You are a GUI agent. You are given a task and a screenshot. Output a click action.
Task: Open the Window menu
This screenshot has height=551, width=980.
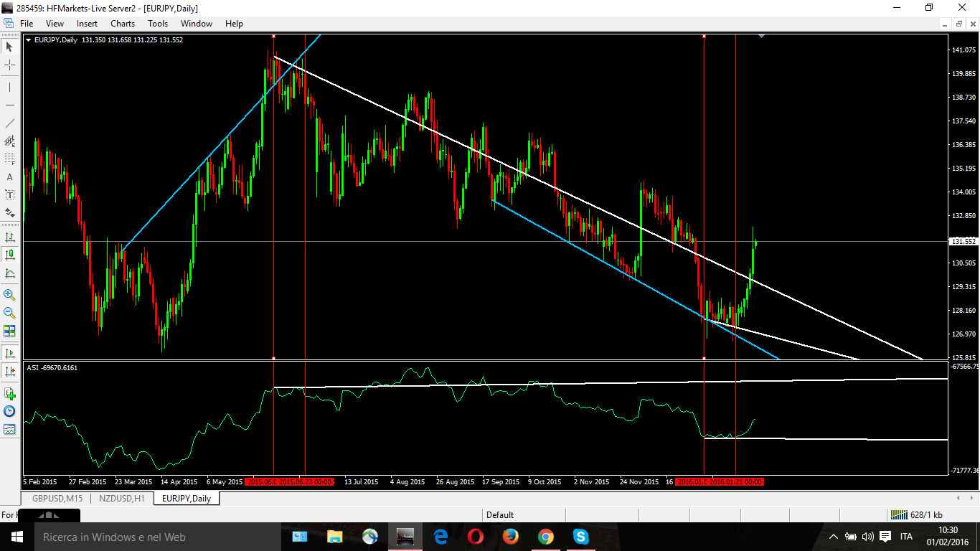coord(197,24)
